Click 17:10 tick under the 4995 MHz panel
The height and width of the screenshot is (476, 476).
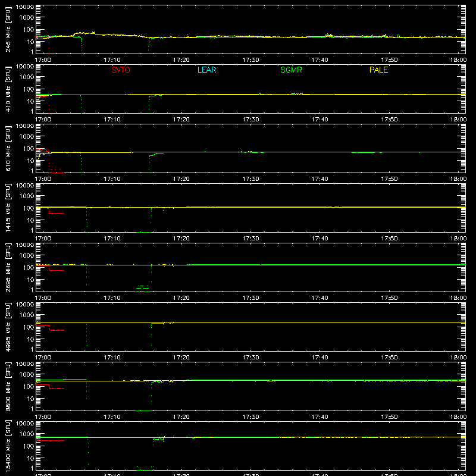(112, 358)
